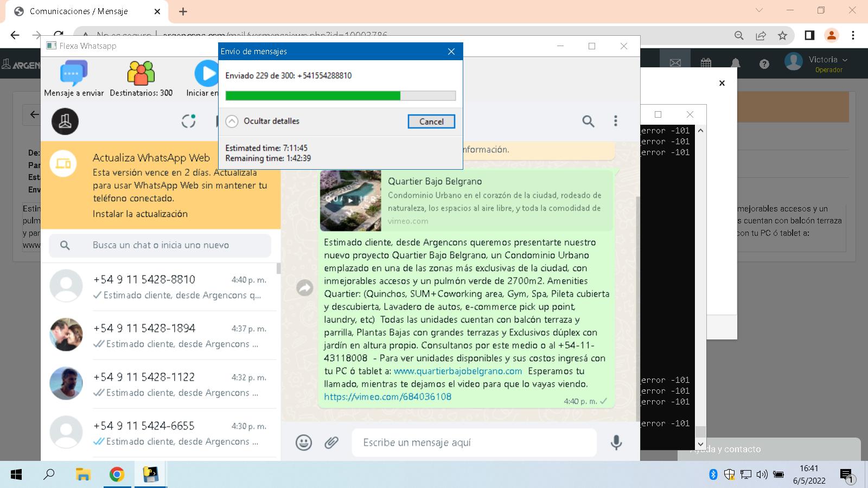The height and width of the screenshot is (488, 868).
Task: Click the Argencons help question mark icon
Action: (764, 64)
